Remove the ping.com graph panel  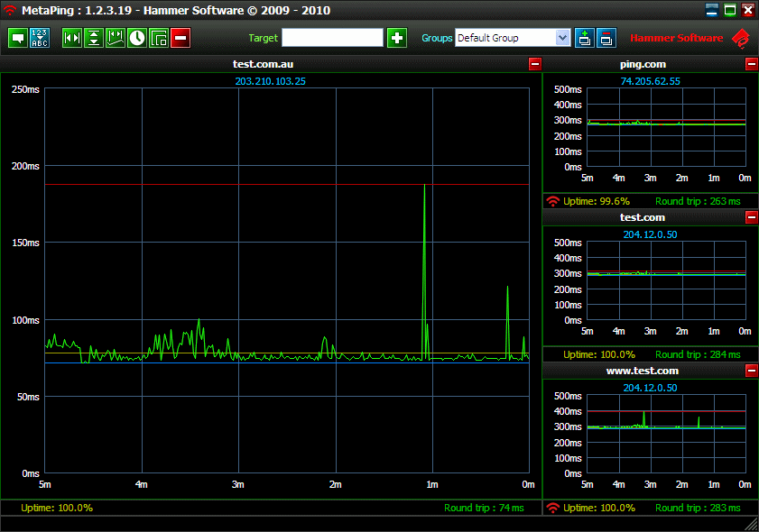pyautogui.click(x=751, y=64)
